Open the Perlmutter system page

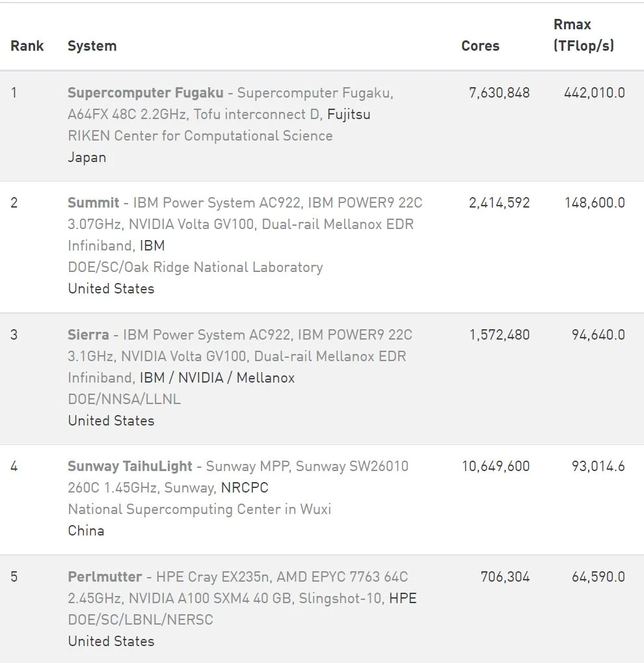point(105,577)
